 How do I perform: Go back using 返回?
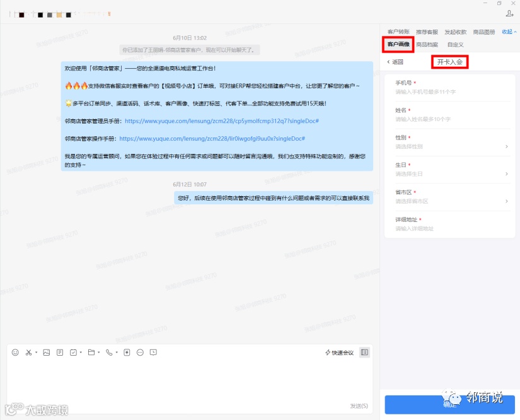(x=395, y=62)
